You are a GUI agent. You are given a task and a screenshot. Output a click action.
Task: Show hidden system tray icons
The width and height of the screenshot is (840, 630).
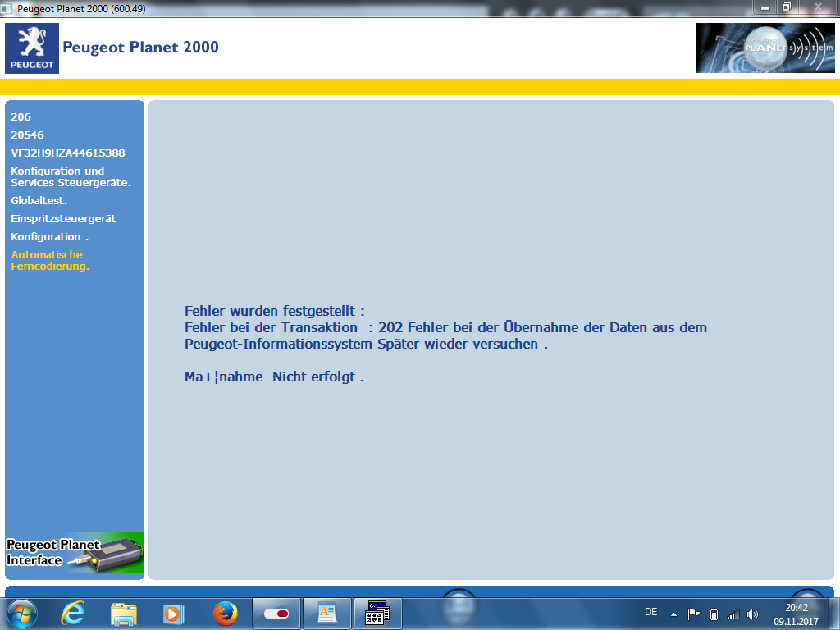pyautogui.click(x=673, y=614)
